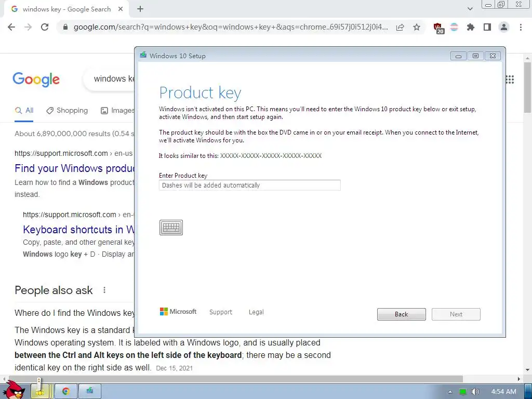This screenshot has width=532, height=399.
Task: Click the scroll-down arrow of page scrollbar
Action: (527, 370)
